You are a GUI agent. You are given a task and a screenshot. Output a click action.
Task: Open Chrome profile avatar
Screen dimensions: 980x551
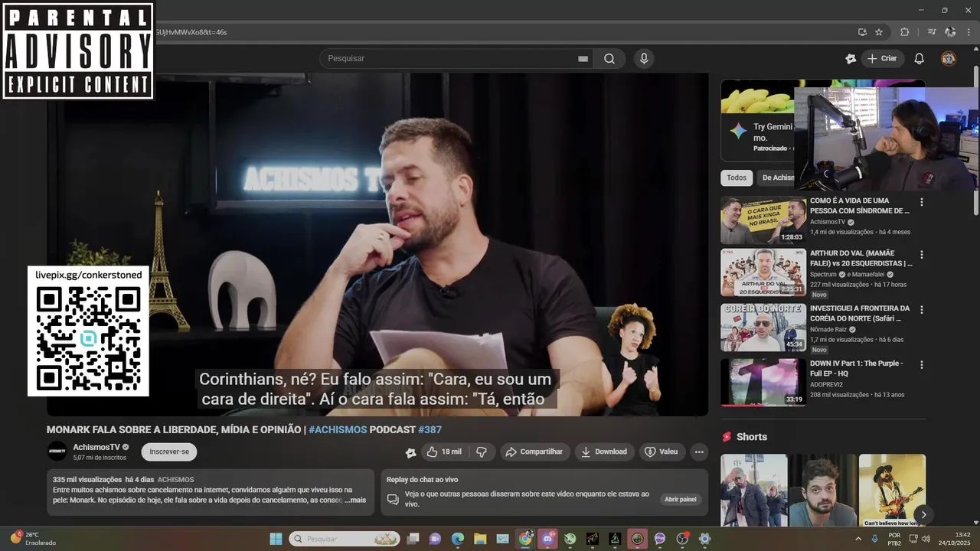click(950, 32)
